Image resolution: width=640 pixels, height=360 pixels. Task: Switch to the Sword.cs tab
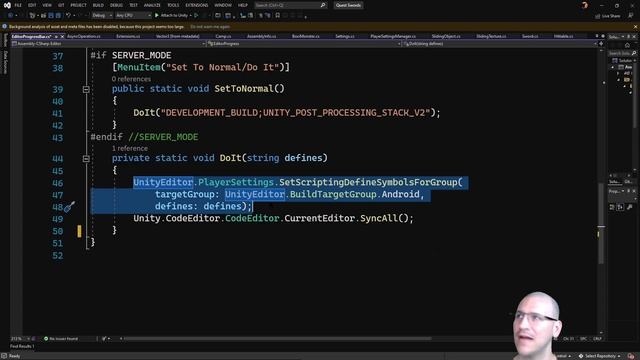click(530, 37)
